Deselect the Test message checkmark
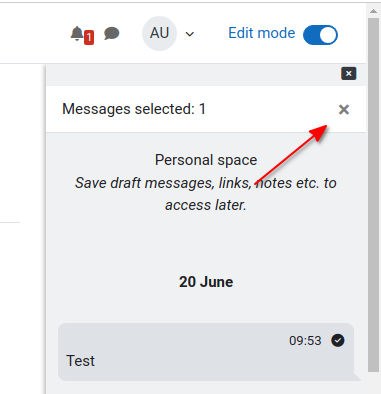The width and height of the screenshot is (381, 394). (x=338, y=340)
